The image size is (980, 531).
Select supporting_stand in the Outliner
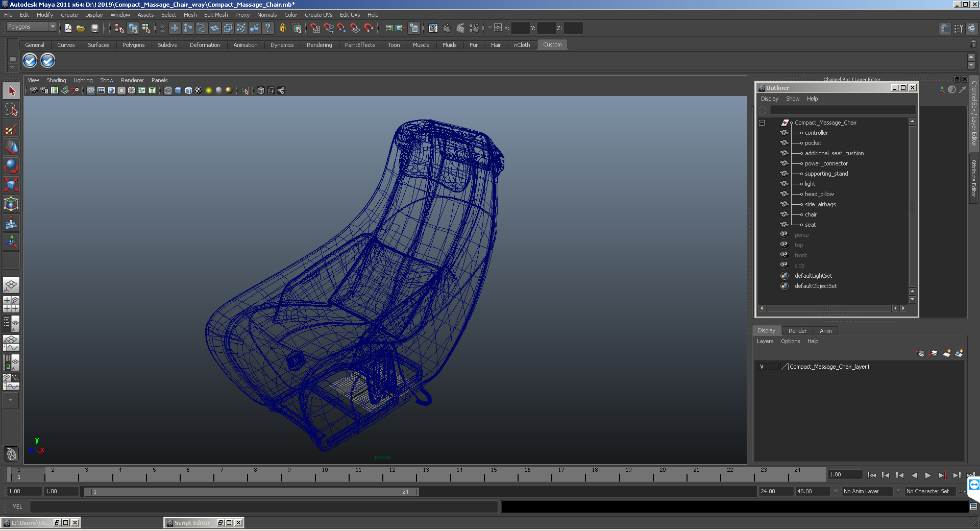[826, 174]
